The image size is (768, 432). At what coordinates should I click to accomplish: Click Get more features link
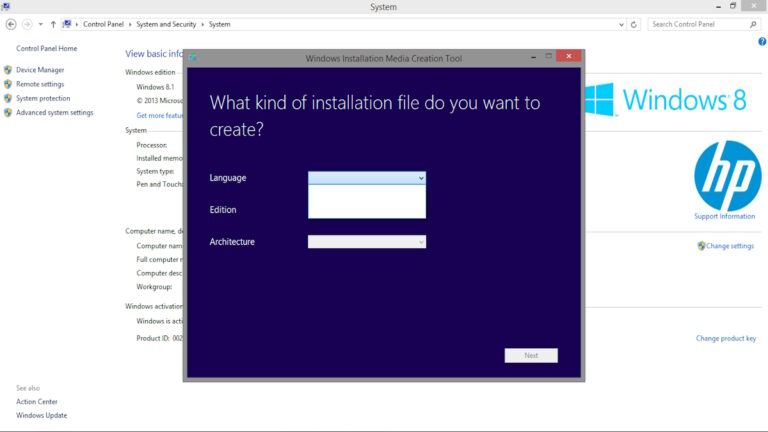pyautogui.click(x=160, y=116)
